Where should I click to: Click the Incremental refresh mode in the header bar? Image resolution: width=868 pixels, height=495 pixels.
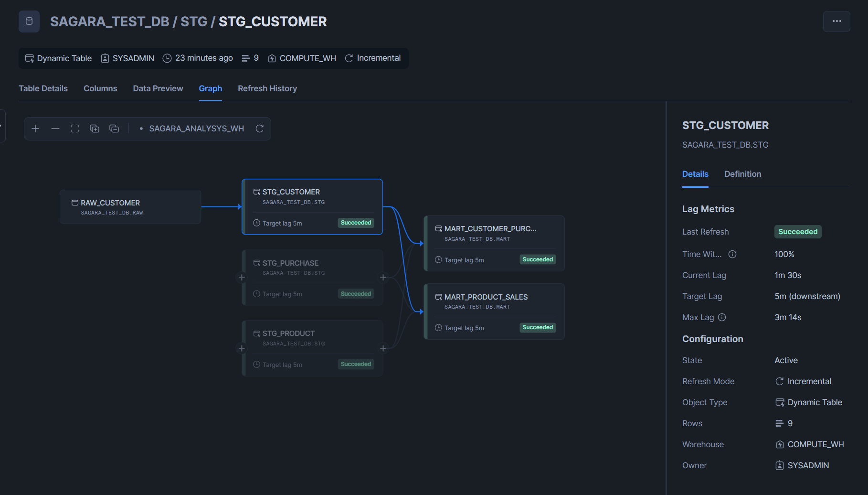coord(379,58)
